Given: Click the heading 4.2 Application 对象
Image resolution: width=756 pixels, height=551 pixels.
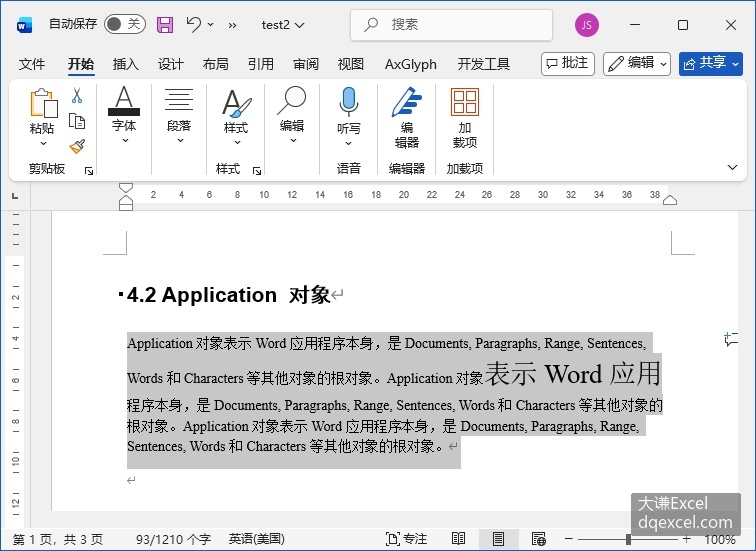Looking at the screenshot, I should click(x=228, y=295).
